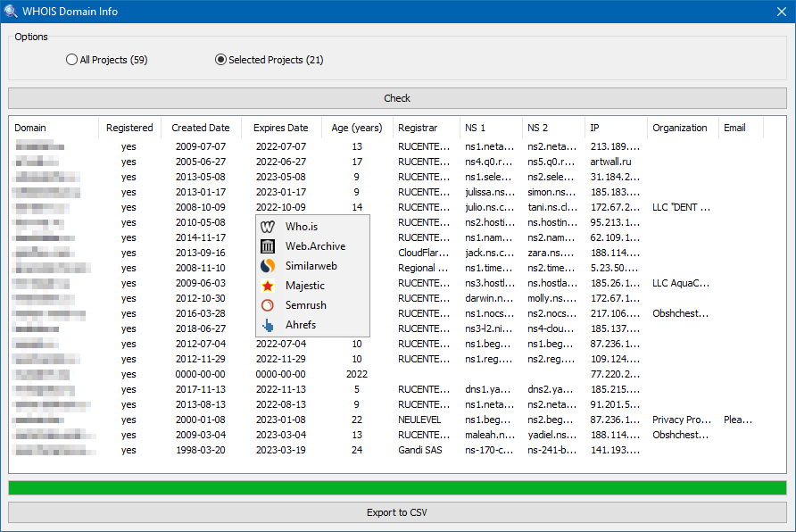Click the Who.is icon in the context menu
The image size is (796, 532).
coord(267,226)
